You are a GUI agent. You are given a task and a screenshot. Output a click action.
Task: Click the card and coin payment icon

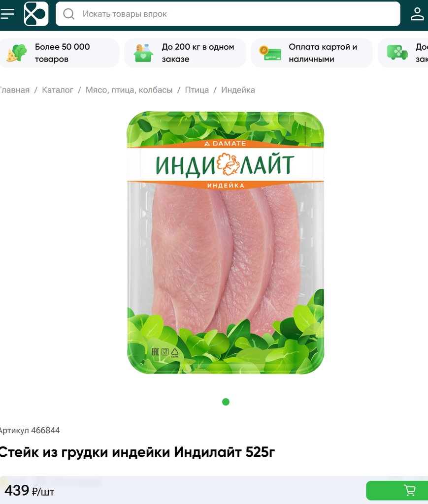[x=270, y=53]
